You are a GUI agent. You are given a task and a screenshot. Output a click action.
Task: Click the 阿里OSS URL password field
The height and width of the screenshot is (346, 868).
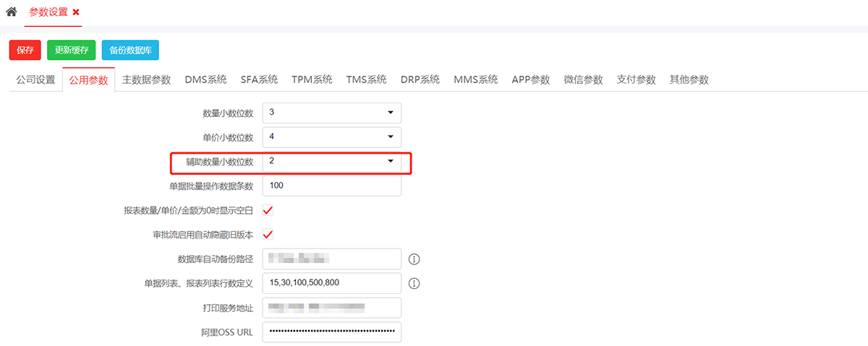[x=331, y=332]
